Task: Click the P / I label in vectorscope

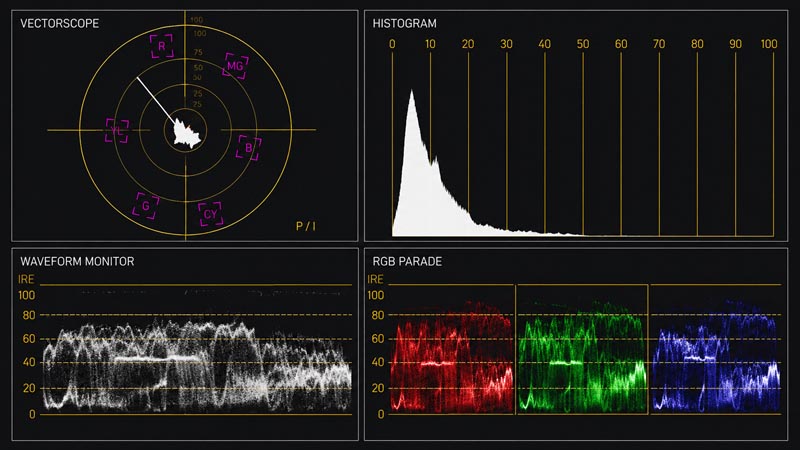Action: 306,226
